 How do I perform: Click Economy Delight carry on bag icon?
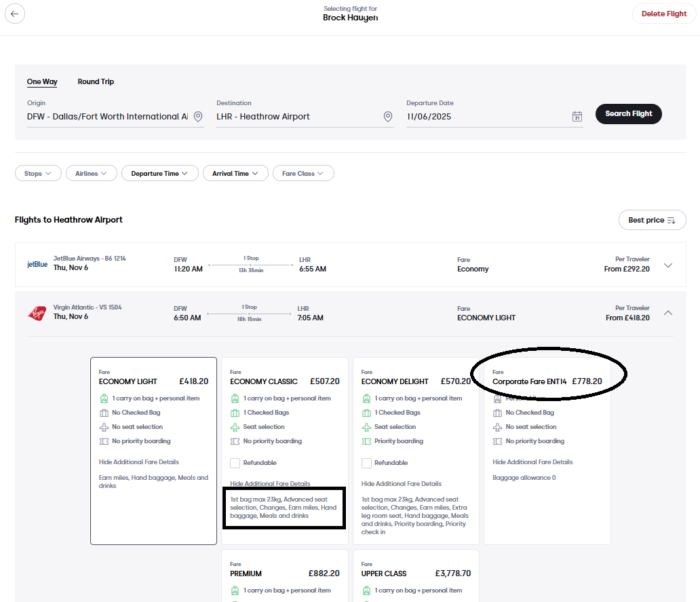coord(366,398)
